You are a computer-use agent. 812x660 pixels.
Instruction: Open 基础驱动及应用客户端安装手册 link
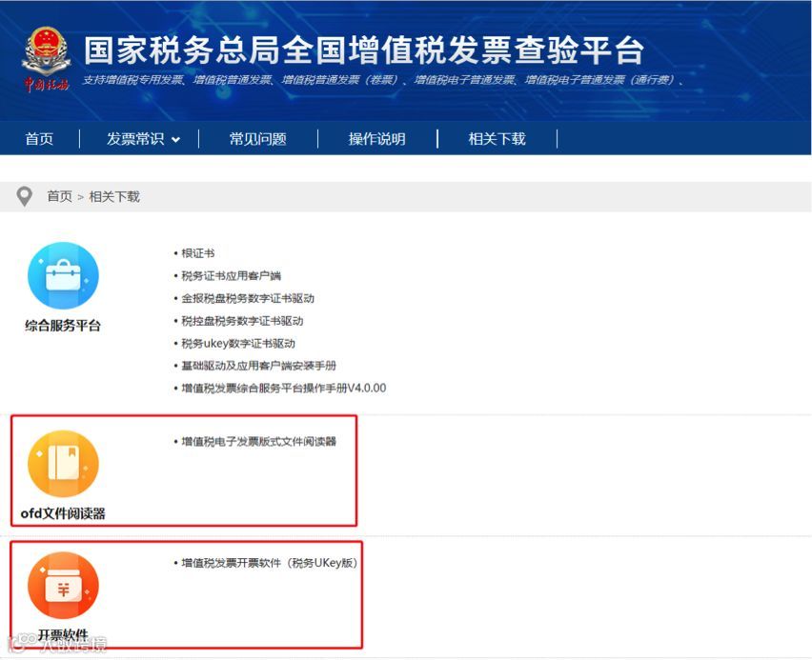tap(258, 366)
